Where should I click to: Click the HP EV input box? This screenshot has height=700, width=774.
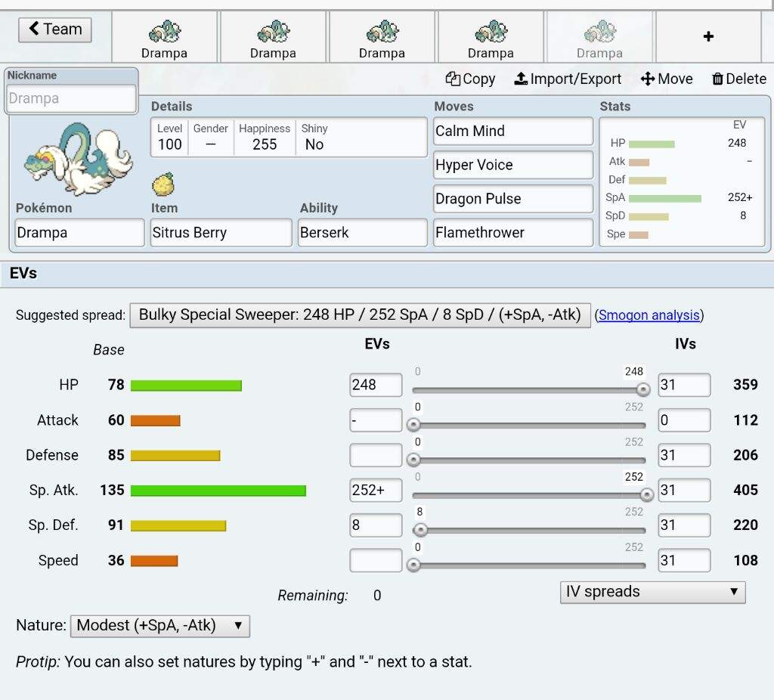coord(376,385)
